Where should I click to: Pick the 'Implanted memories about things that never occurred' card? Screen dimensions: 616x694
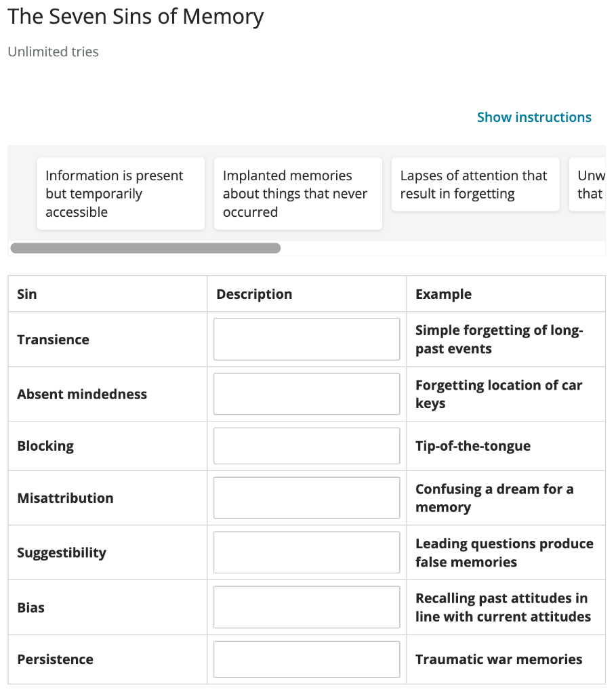click(x=298, y=194)
